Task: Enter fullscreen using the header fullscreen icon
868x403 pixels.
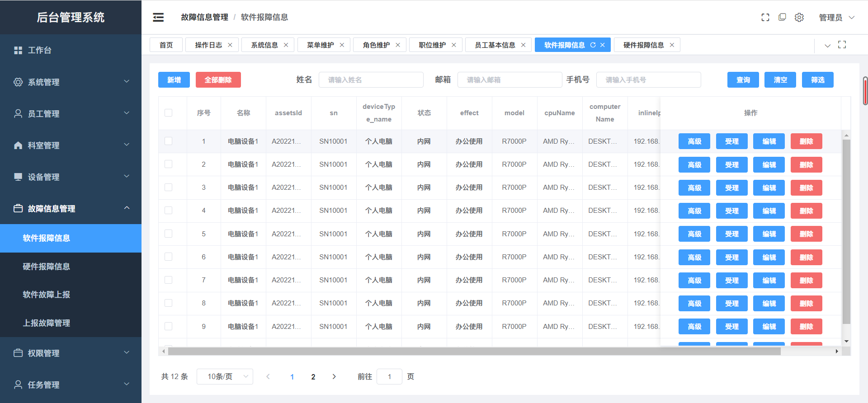Action: [765, 17]
